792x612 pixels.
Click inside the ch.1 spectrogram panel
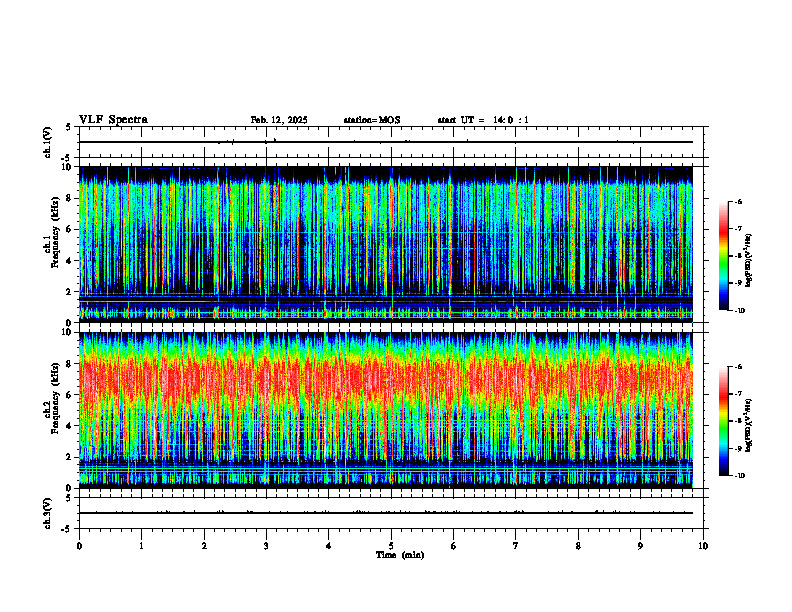coord(386,244)
